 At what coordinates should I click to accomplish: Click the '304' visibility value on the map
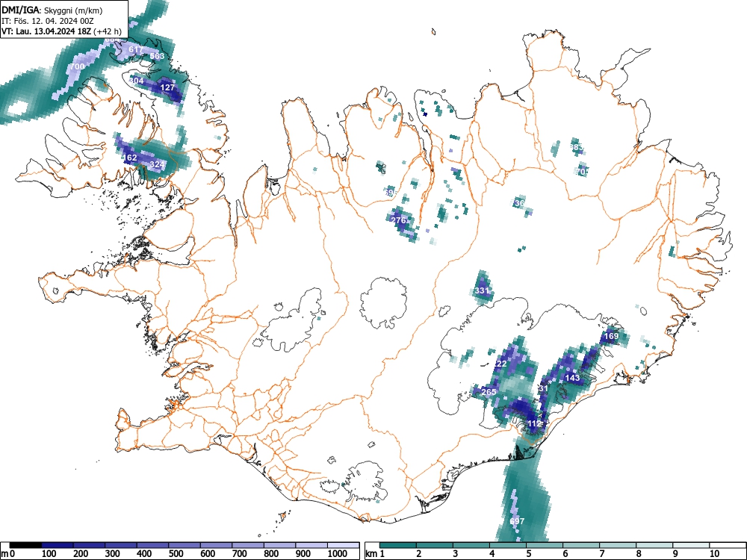[136, 81]
